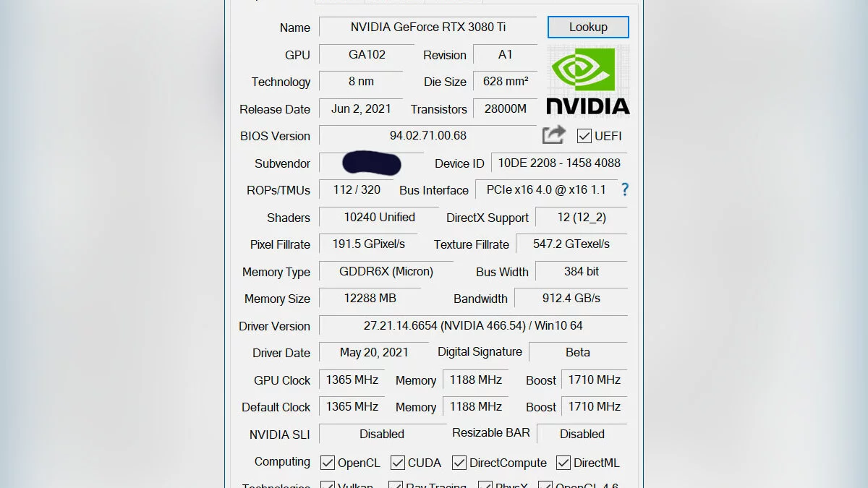Click the GPU Clock row Memory value 1188 MHz
Viewport: 868px width, 488px height.
pyautogui.click(x=476, y=380)
